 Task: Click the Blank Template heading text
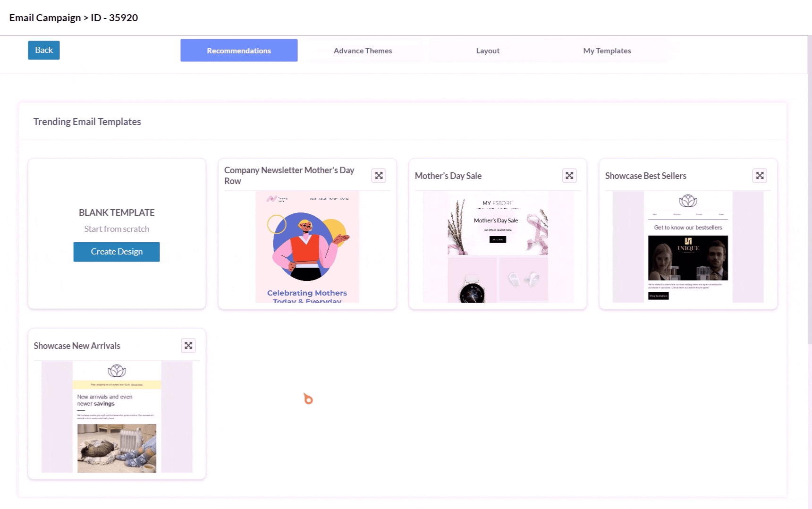click(x=117, y=212)
